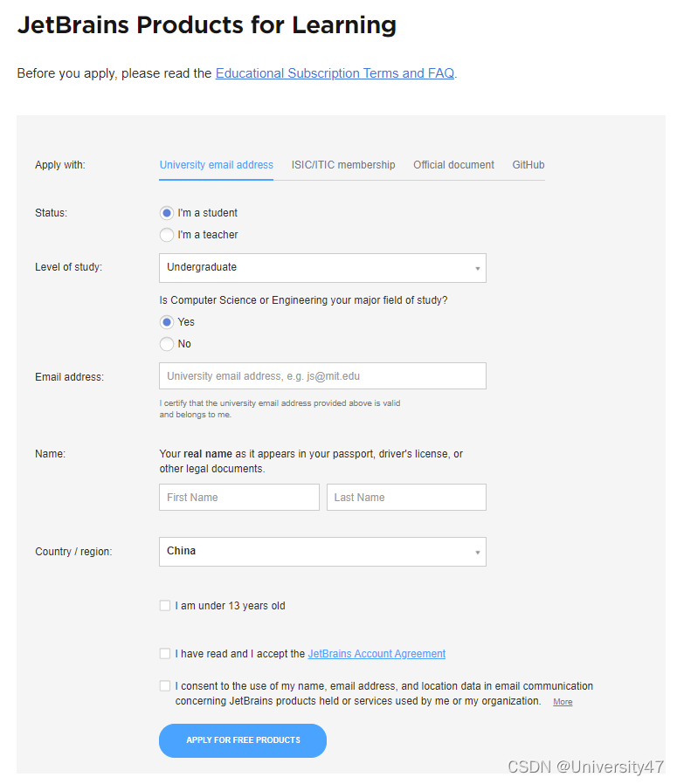677x784 pixels.
Task: Switch to GitHub tab
Action: point(528,165)
